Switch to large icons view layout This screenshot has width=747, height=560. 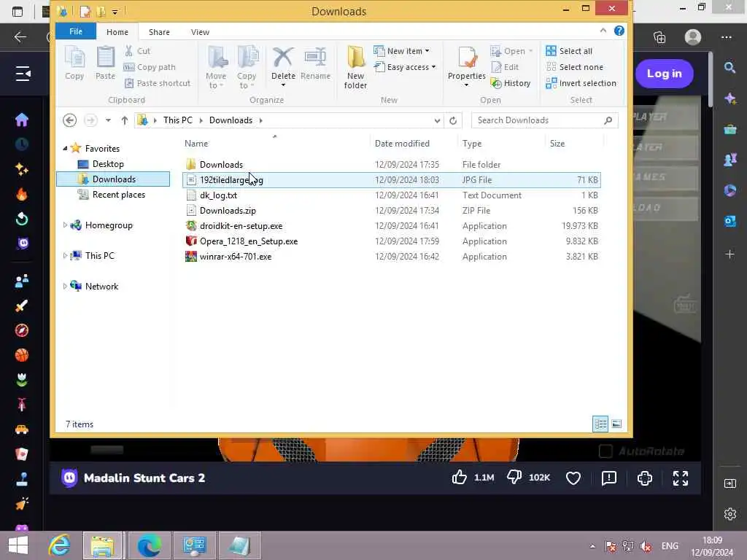click(x=616, y=424)
